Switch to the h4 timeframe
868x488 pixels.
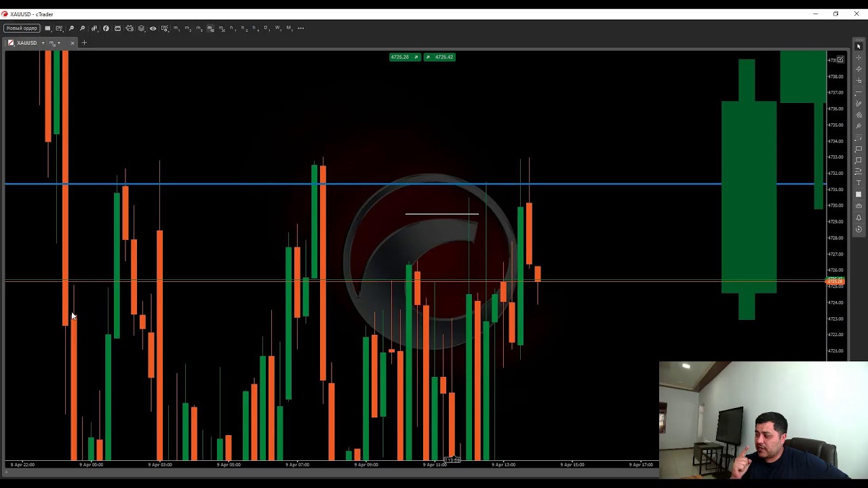point(255,28)
